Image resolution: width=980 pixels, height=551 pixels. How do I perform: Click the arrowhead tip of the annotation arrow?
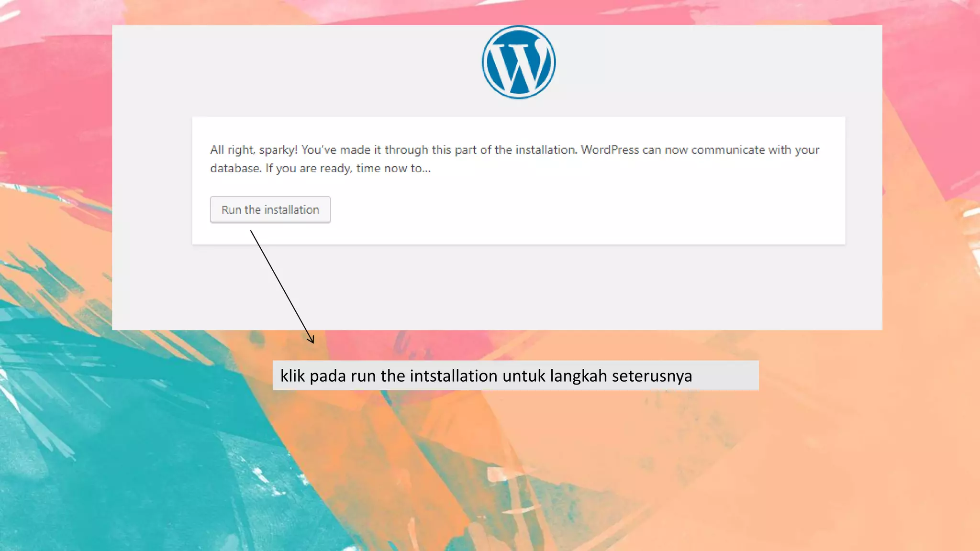pos(313,342)
